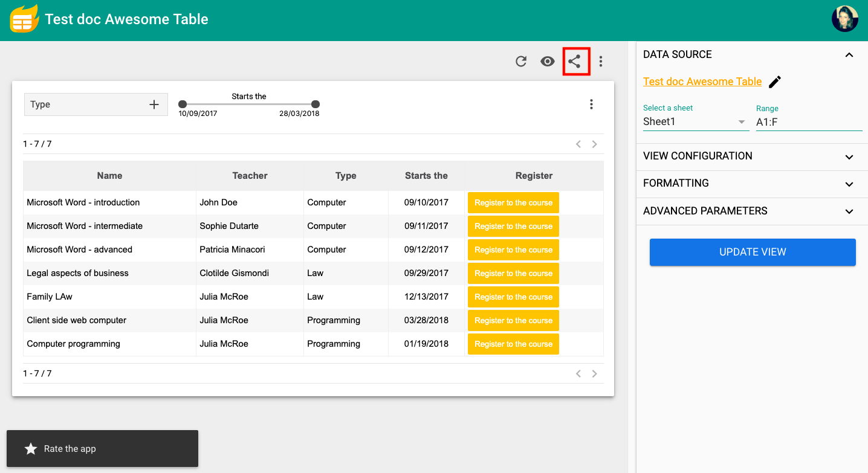868x473 pixels.
Task: Register for the Computer programming course
Action: pyautogui.click(x=513, y=344)
